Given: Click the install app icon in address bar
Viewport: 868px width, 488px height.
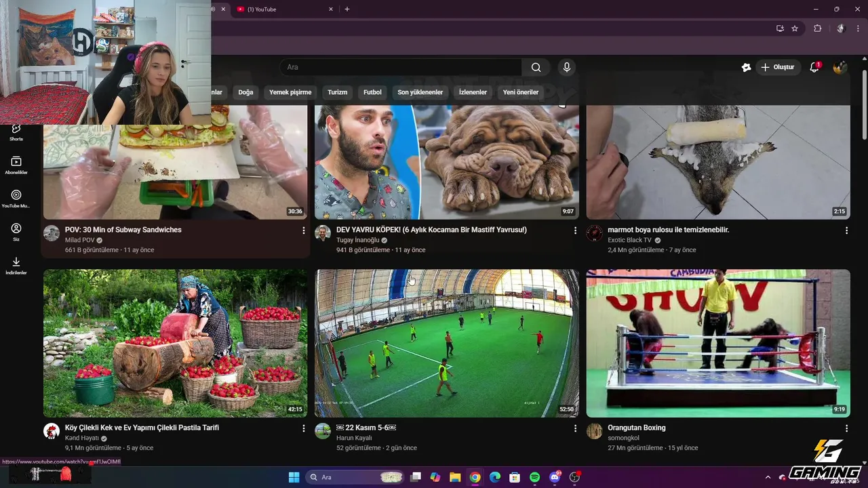Looking at the screenshot, I should click(780, 28).
